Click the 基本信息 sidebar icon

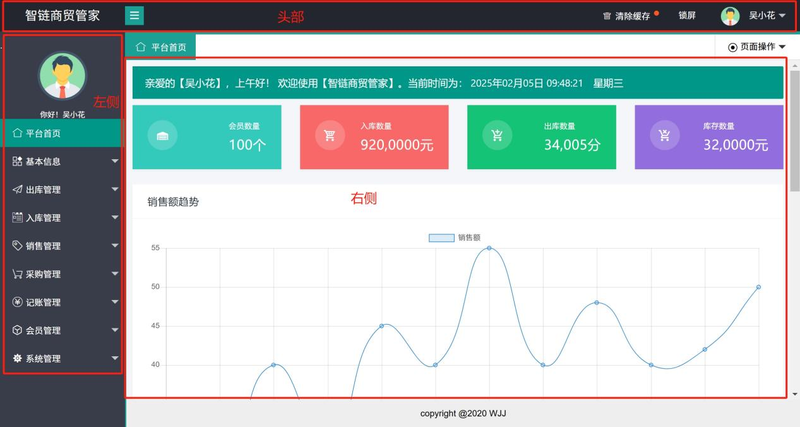(17, 161)
